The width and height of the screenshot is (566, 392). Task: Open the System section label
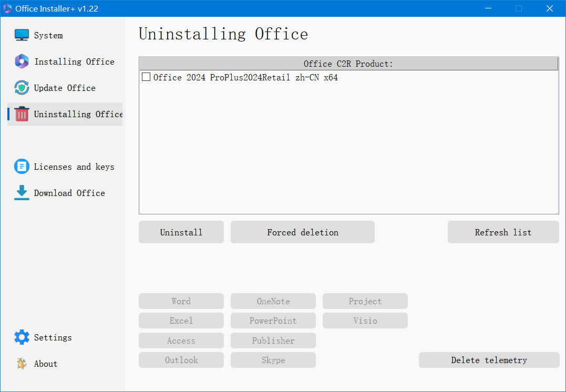click(x=48, y=35)
